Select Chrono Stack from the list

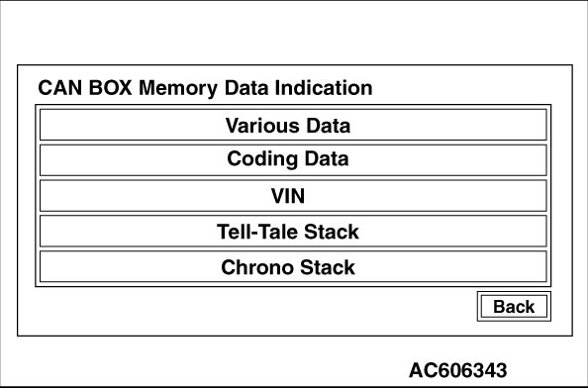pos(293,266)
